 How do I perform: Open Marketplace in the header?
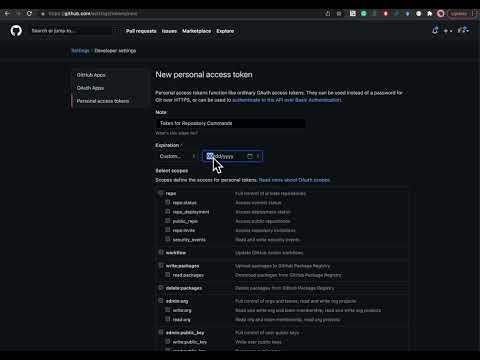tap(197, 31)
